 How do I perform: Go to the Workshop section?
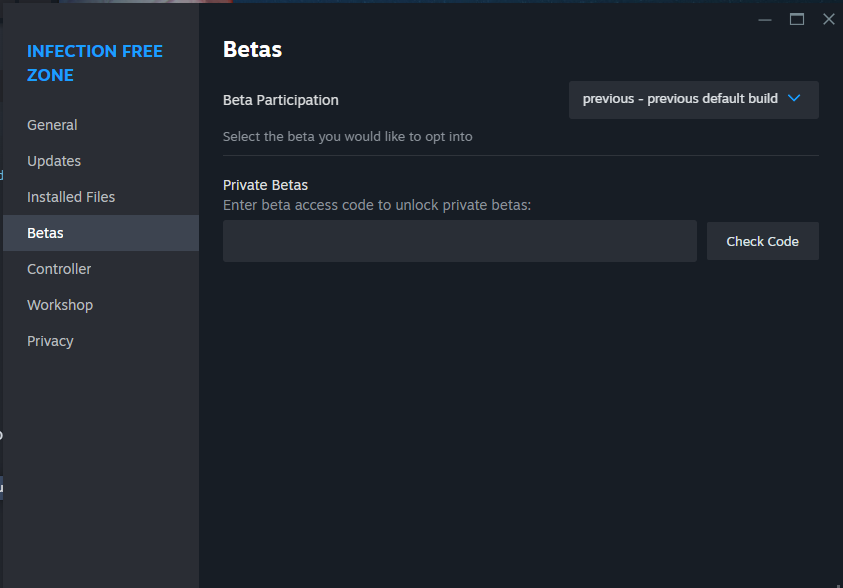click(x=59, y=304)
